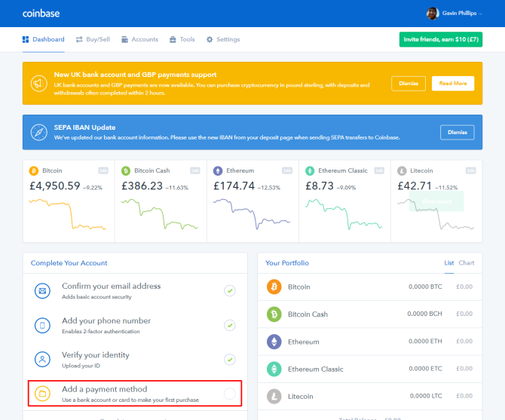Click checkmark for Verify your identity
Screen dimensions: 505x420
pyautogui.click(x=230, y=360)
